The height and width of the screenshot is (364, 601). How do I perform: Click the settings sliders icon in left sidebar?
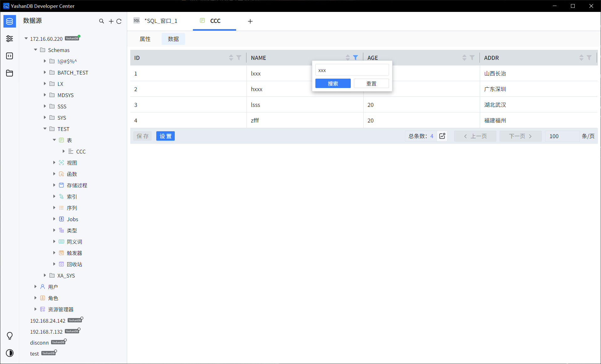[x=9, y=39]
